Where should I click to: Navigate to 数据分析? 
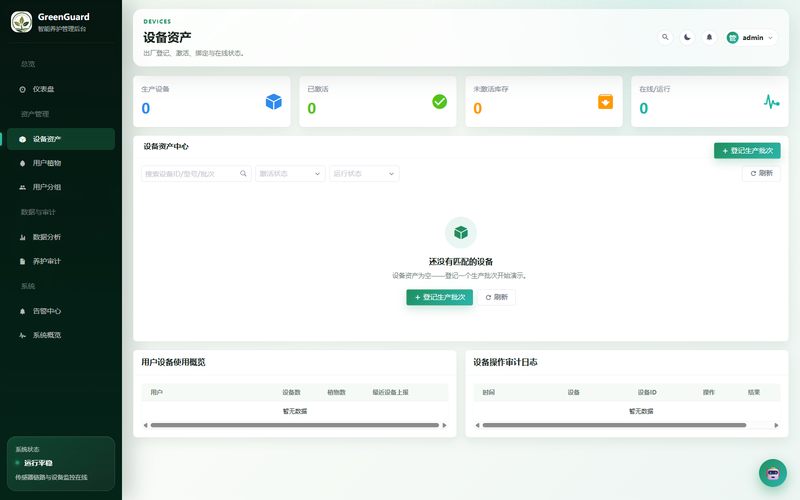61,237
